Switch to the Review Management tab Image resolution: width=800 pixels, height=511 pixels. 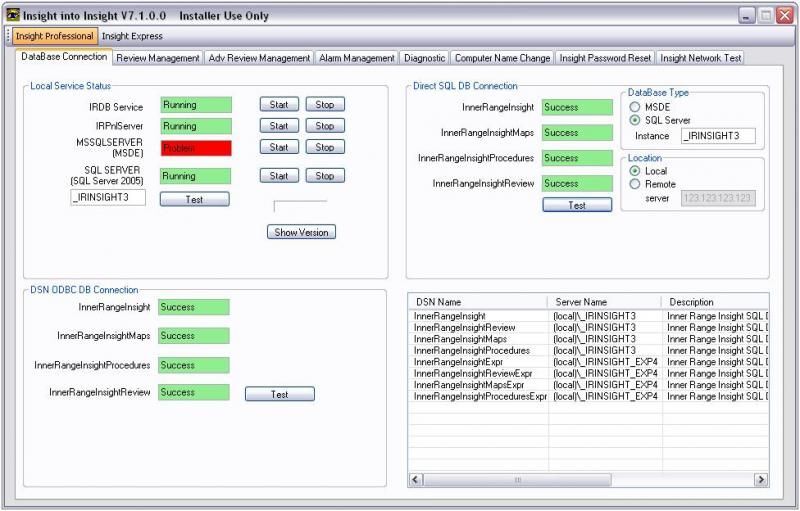(x=158, y=58)
